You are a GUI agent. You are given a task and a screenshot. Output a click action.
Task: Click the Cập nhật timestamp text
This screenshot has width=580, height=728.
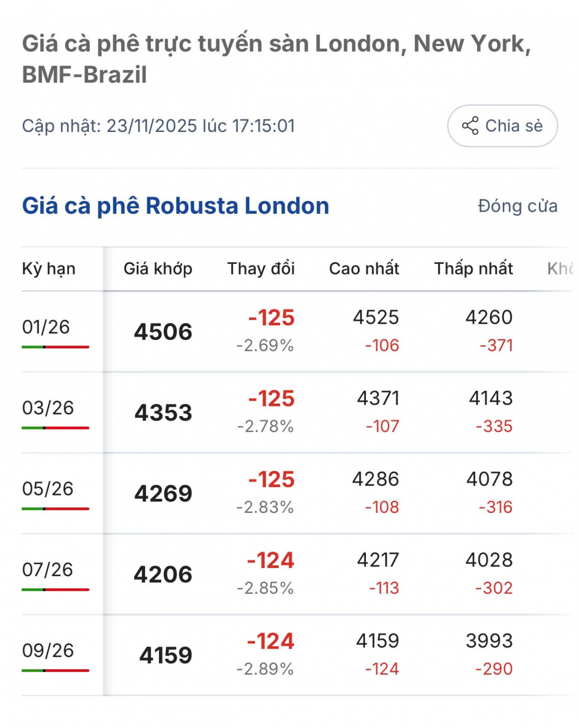coord(159,126)
